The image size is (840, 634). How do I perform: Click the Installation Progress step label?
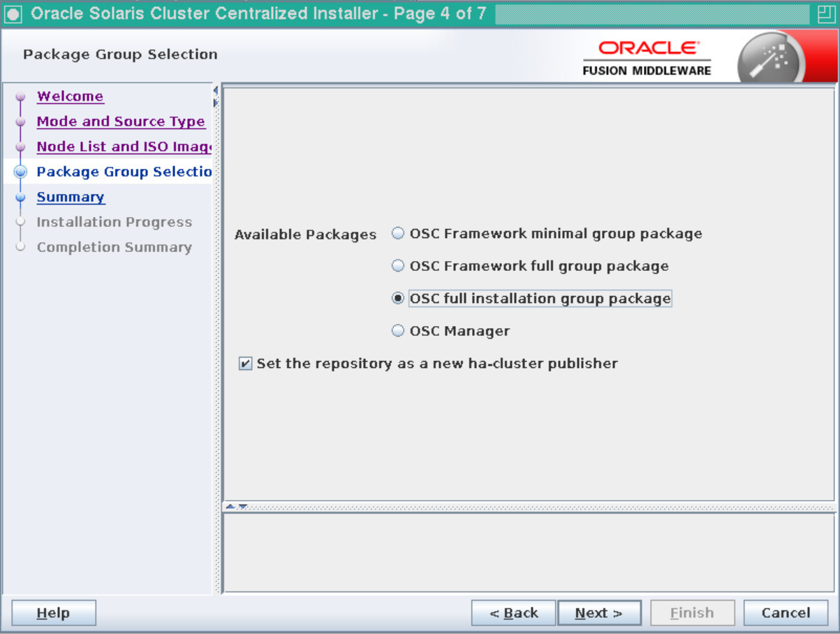(x=115, y=222)
